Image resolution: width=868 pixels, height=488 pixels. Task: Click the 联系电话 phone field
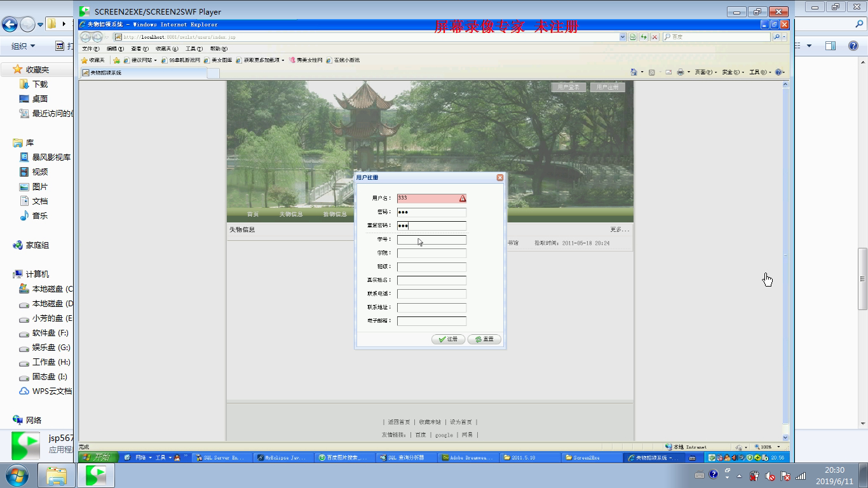click(431, 294)
